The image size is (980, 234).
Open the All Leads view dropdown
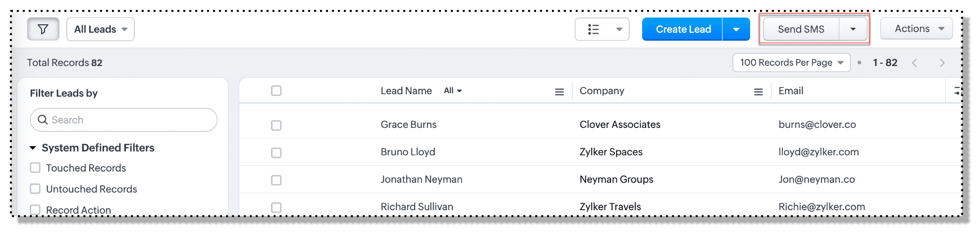(x=101, y=29)
